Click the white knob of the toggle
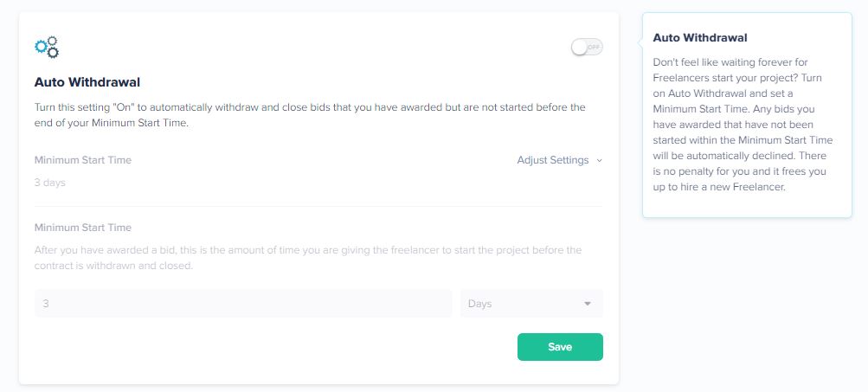Screen dimensions: 868x392 [579, 48]
